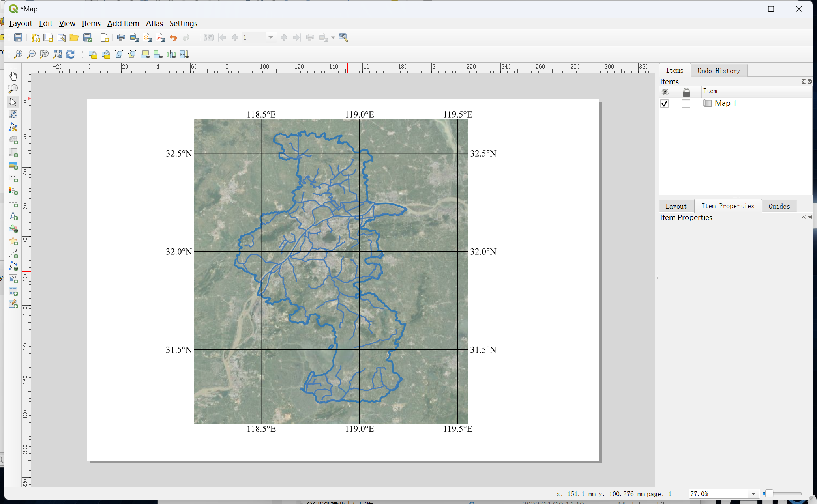Select the Pan Layout hand tool
817x504 pixels.
pyautogui.click(x=13, y=76)
